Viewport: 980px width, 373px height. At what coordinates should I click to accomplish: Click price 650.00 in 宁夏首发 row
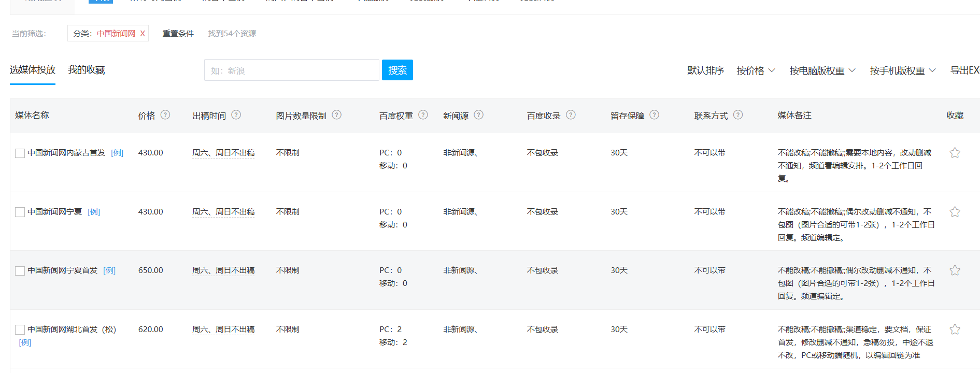click(151, 270)
